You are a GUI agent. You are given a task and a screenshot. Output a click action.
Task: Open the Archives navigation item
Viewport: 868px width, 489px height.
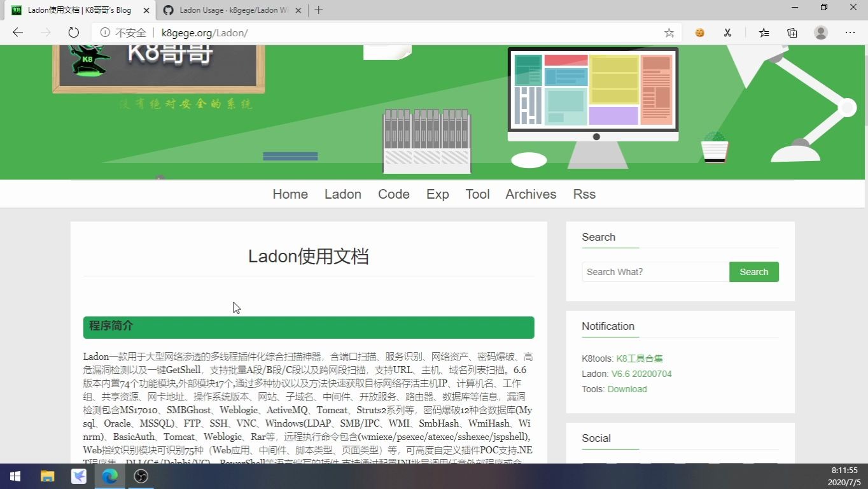click(531, 194)
